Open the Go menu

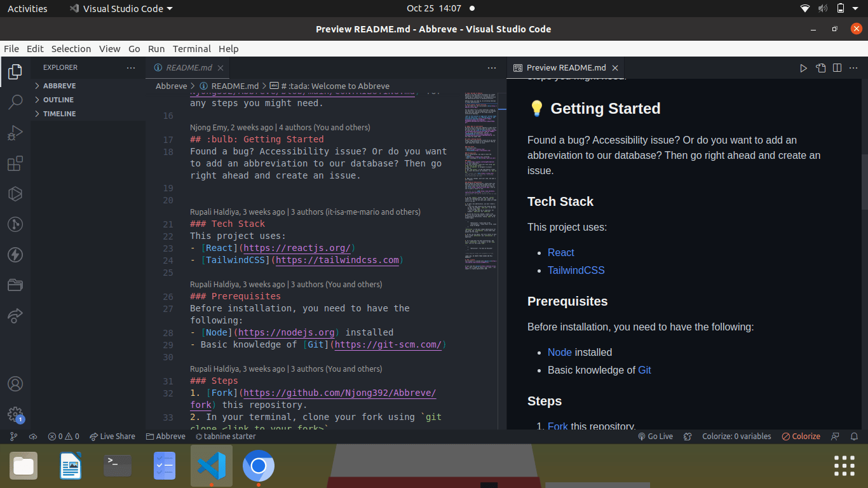134,49
